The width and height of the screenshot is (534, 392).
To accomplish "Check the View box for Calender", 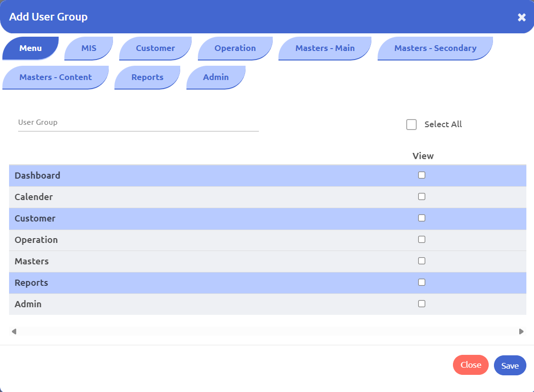I will point(421,197).
